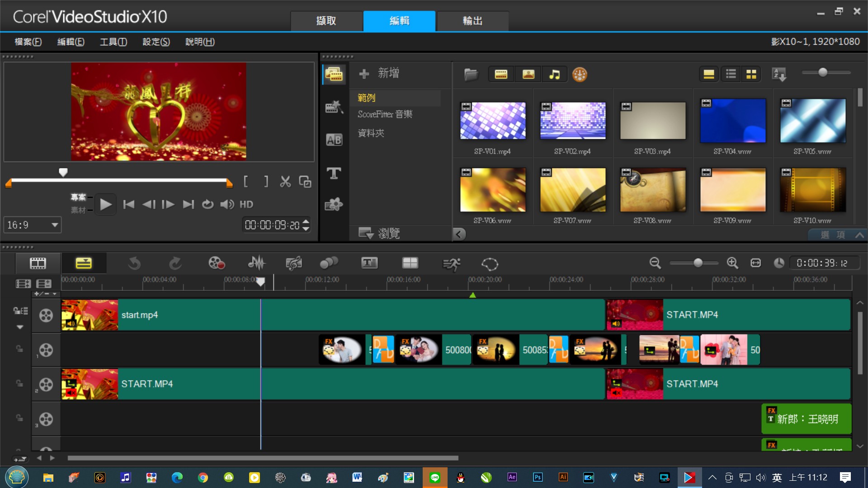868x488 pixels.
Task: Click the zoom out magnifier on timeline
Action: (655, 263)
